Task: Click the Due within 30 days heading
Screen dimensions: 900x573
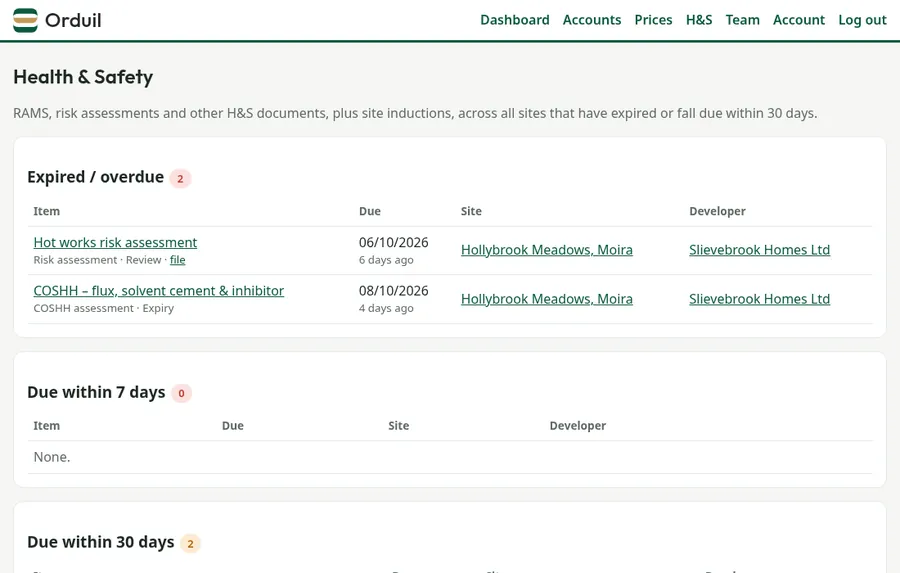Action: tap(100, 542)
